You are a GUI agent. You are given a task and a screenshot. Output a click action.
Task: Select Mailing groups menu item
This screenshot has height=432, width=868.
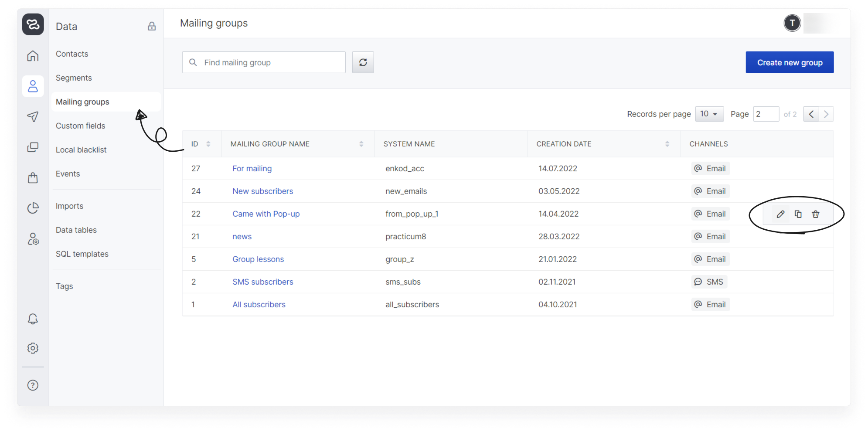pyautogui.click(x=106, y=102)
